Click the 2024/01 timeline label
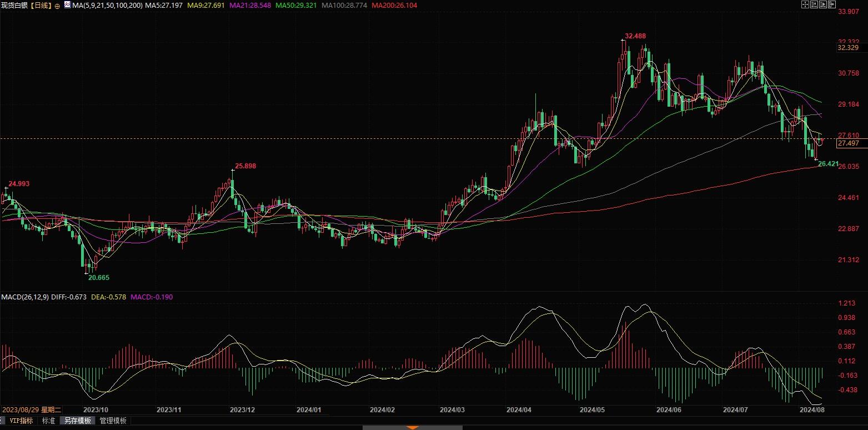Viewport: 868px width, 430px height. 309,409
